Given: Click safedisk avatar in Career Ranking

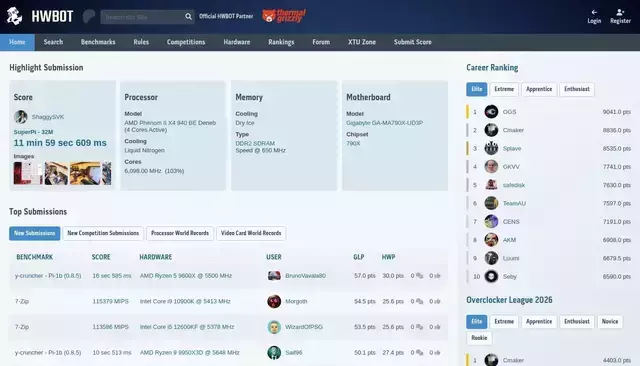Looking at the screenshot, I should (x=491, y=185).
